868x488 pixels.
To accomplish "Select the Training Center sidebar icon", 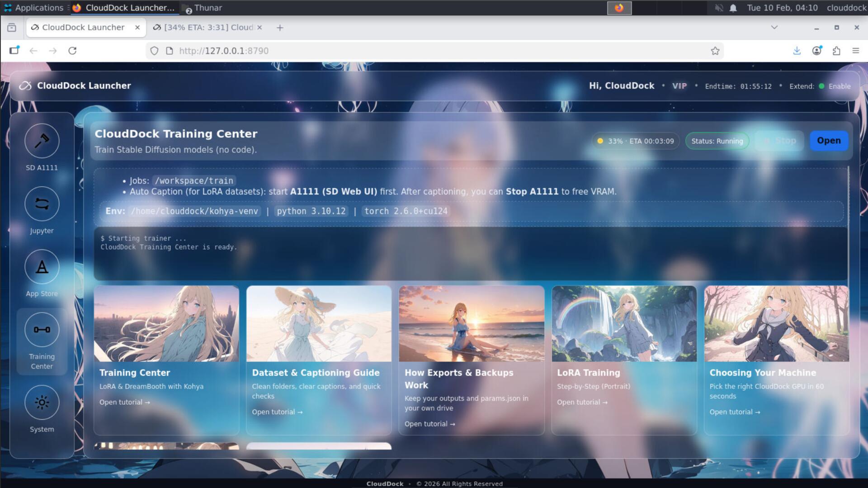I will 42,330.
